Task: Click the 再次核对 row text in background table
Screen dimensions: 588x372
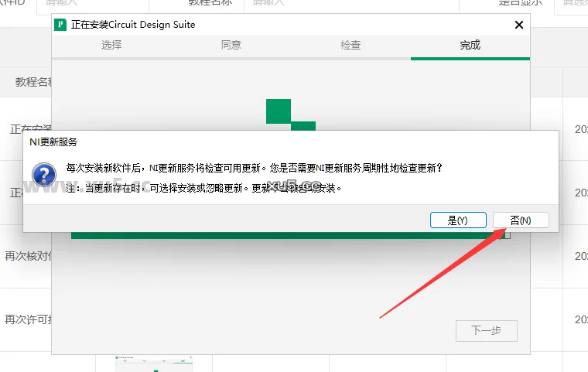Action: [x=28, y=256]
